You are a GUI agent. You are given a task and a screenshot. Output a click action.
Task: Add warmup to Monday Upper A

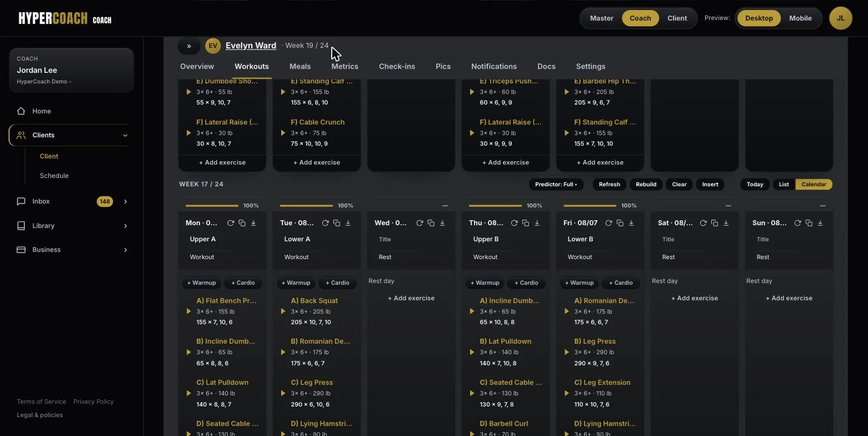click(201, 283)
